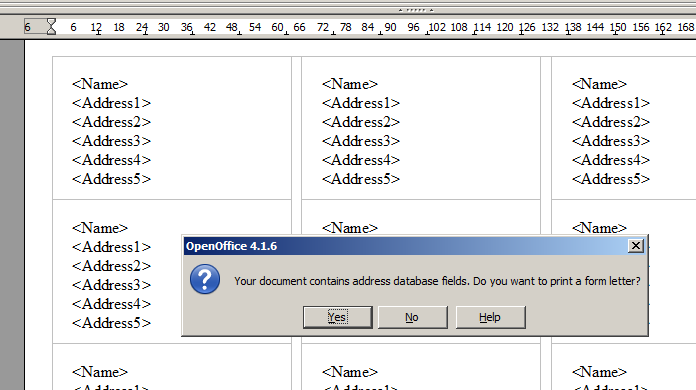
Task: Click the dialog message about address database fields
Action: click(x=437, y=281)
